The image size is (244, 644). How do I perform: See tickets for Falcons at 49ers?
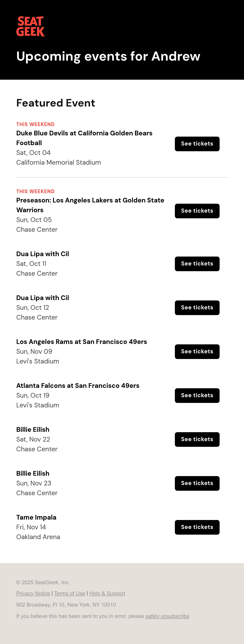197,396
